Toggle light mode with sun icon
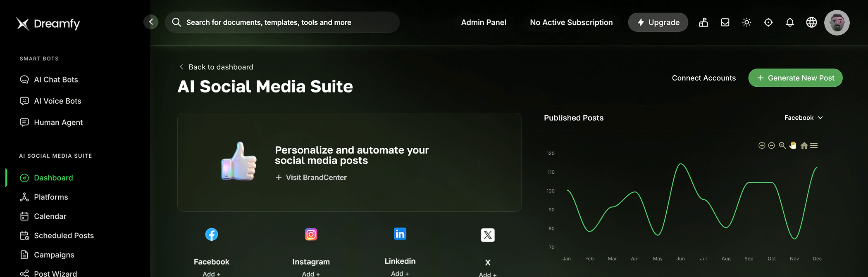Viewport: 868px width, 277px height. point(746,22)
